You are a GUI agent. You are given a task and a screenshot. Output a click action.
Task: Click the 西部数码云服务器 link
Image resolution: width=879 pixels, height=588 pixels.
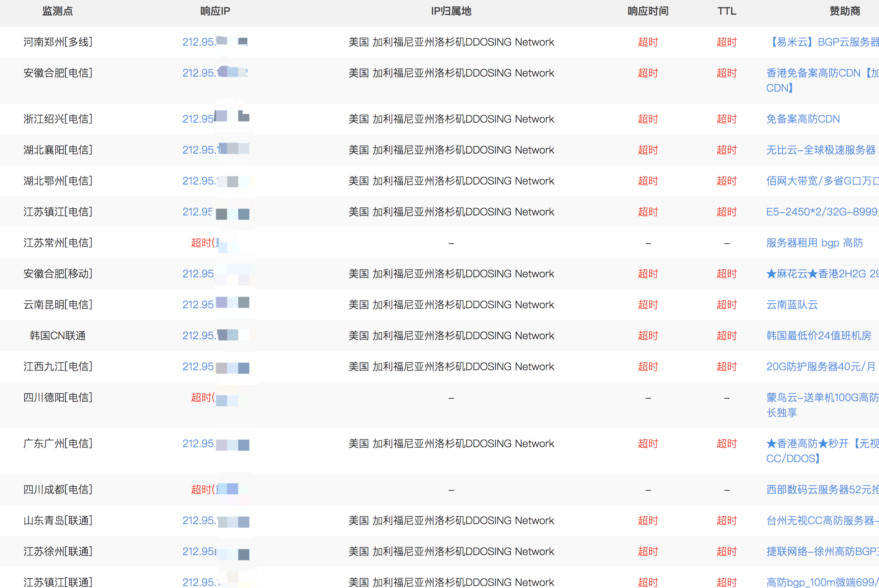pos(821,490)
